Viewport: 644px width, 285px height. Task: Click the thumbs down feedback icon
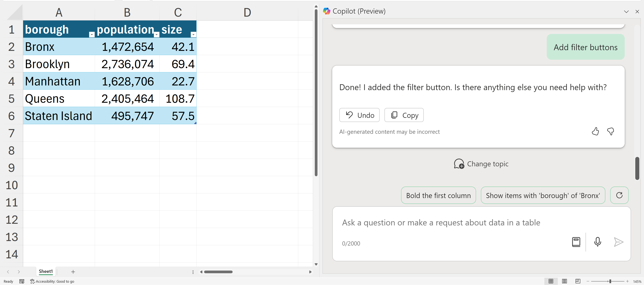tap(610, 131)
